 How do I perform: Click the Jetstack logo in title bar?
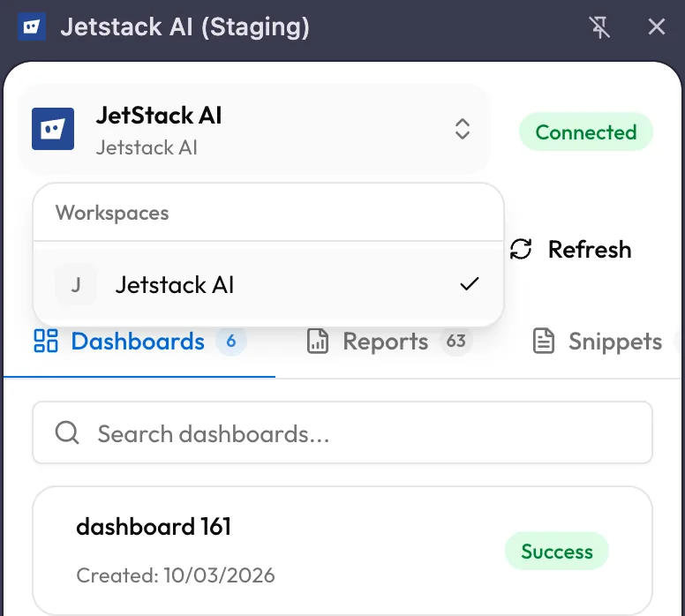tap(32, 27)
